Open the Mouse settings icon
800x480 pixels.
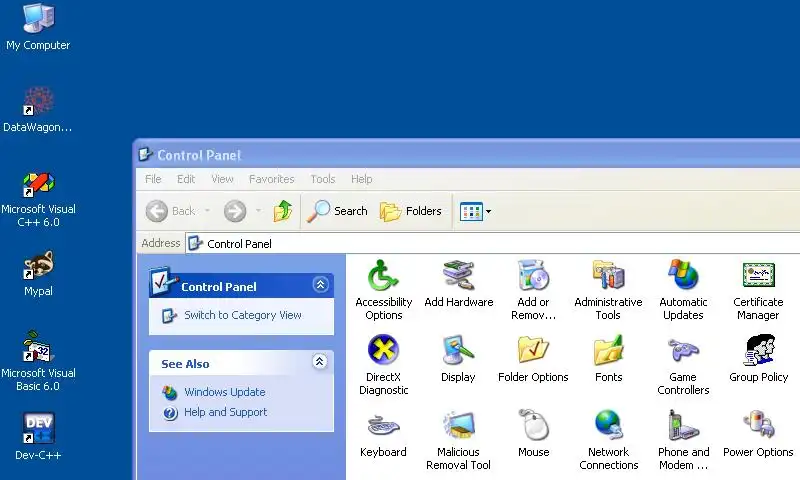coord(533,434)
